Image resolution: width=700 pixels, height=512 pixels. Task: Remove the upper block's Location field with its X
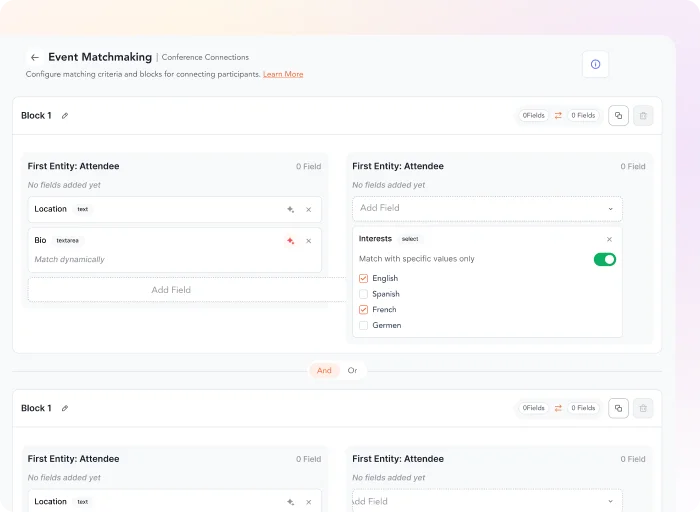tap(308, 209)
